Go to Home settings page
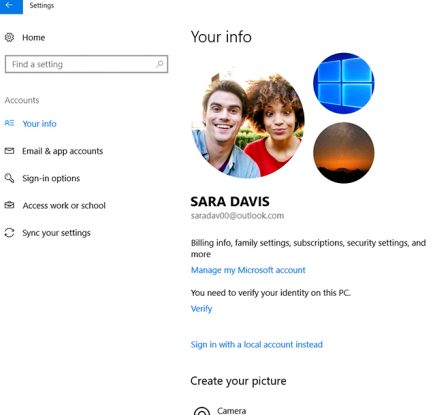The height and width of the screenshot is (415, 435). pos(33,38)
